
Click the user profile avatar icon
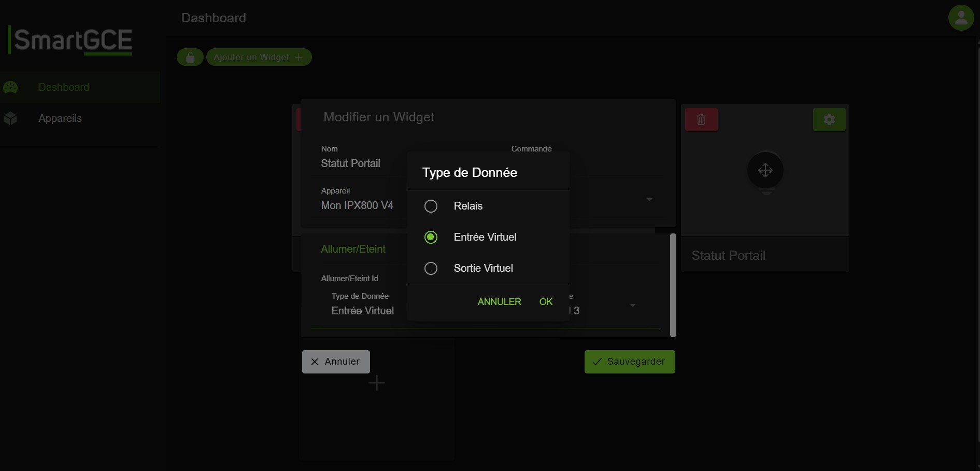click(x=961, y=18)
